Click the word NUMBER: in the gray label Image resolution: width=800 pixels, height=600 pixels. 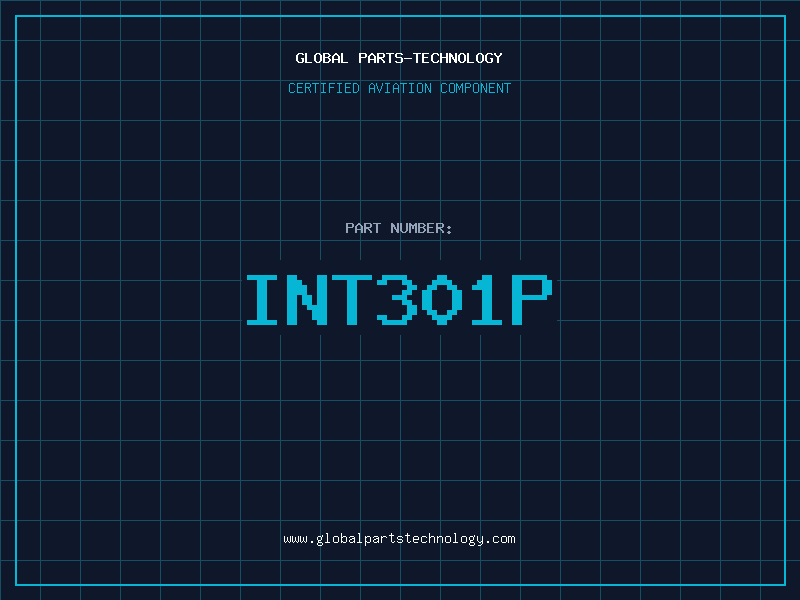(x=421, y=228)
